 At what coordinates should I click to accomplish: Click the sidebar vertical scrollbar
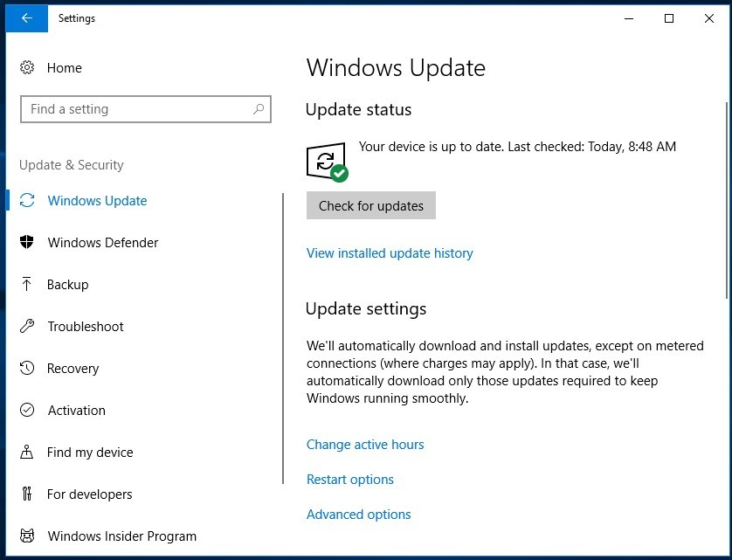pyautogui.click(x=283, y=339)
